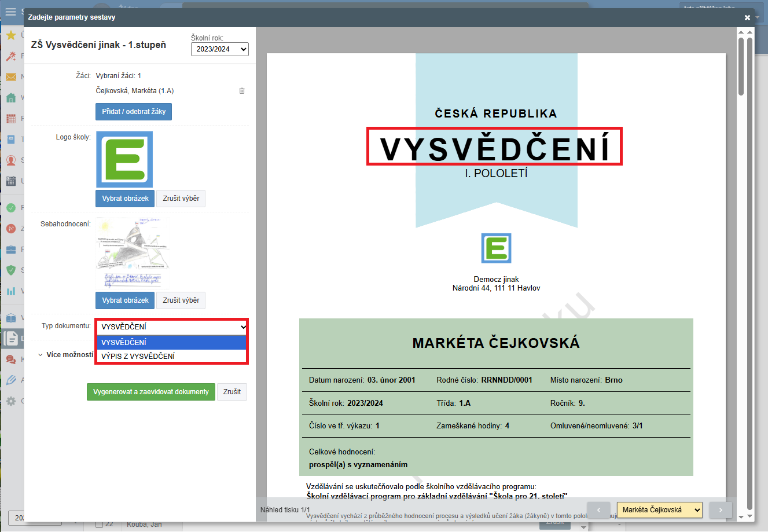Image resolution: width=768 pixels, height=532 pixels.
Task: Choose VÝPIS Z VYSVĚDČENÍ option
Action: pyautogui.click(x=172, y=356)
